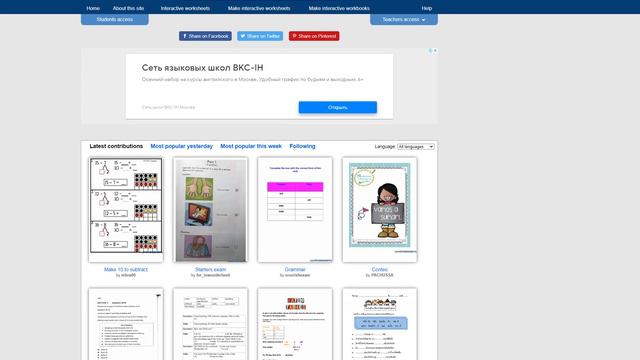Switch to Most popular this week tab

point(251,146)
